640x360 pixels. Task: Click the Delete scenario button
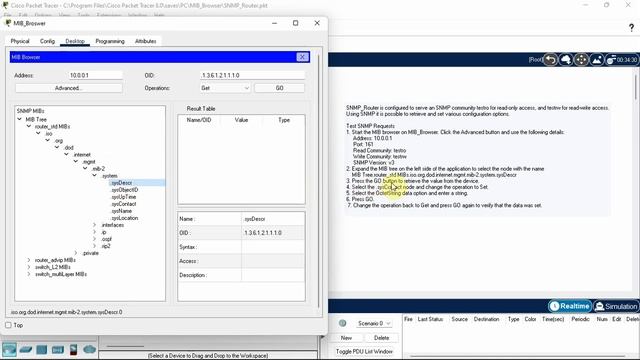coord(381,338)
